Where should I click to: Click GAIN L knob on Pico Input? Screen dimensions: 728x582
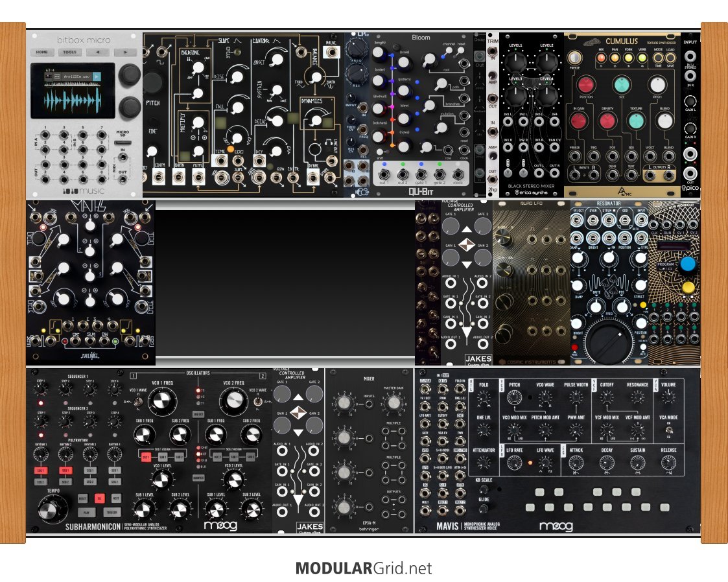point(690,101)
